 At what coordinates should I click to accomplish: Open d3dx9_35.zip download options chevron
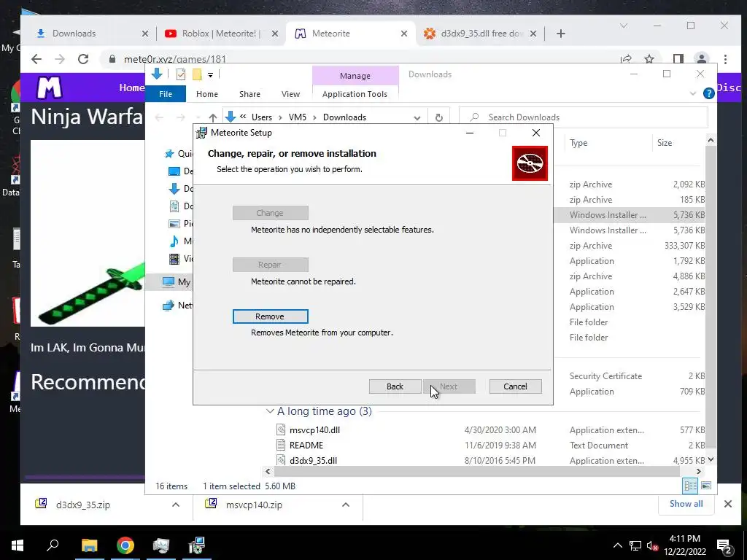pos(176,505)
